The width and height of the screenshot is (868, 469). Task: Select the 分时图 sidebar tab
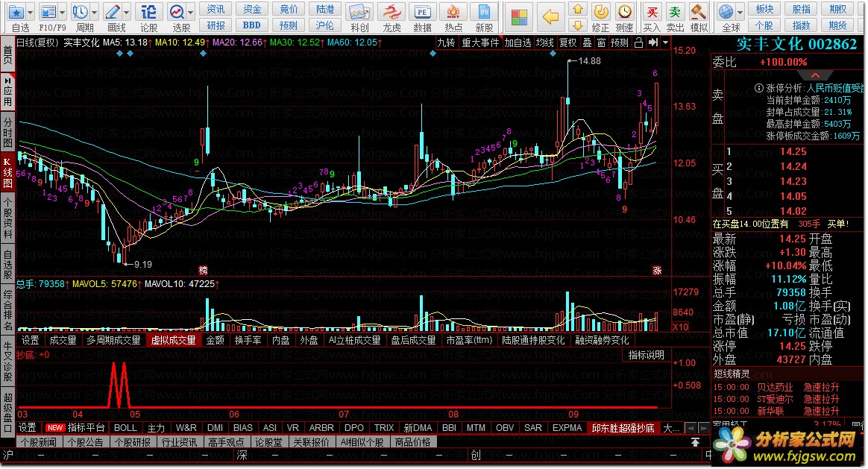pos(7,133)
